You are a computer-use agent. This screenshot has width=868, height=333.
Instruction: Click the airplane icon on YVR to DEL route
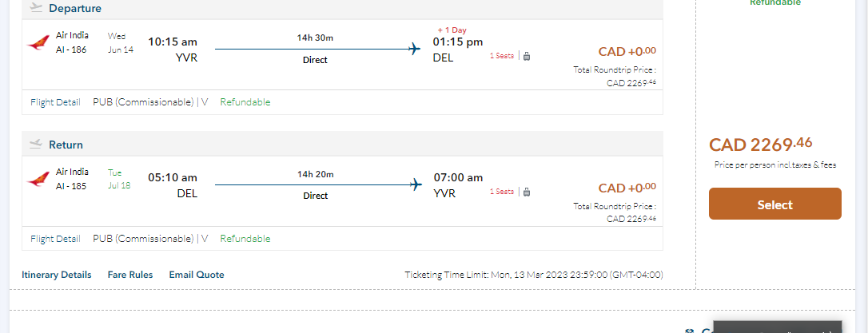tap(415, 49)
